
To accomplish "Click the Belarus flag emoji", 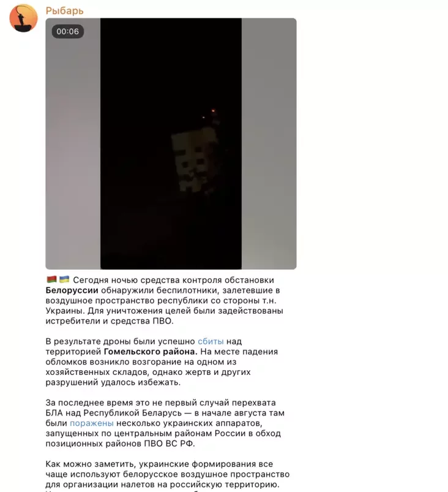I will (51, 279).
